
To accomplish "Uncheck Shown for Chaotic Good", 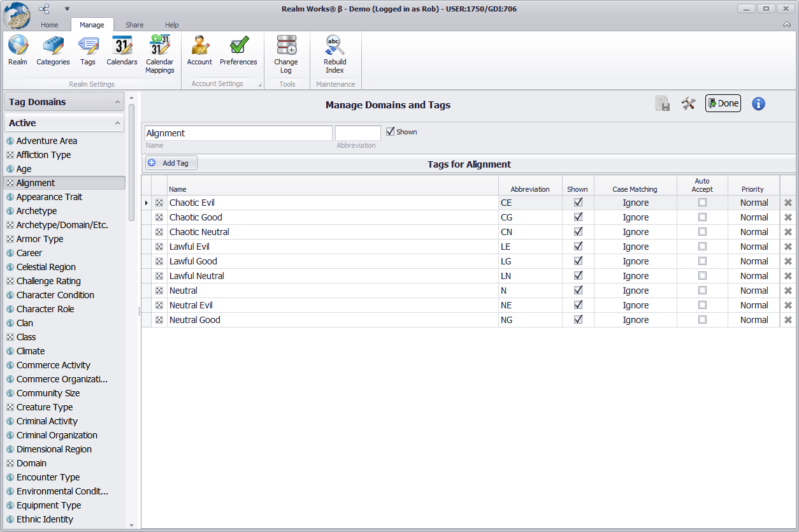I will coord(578,217).
